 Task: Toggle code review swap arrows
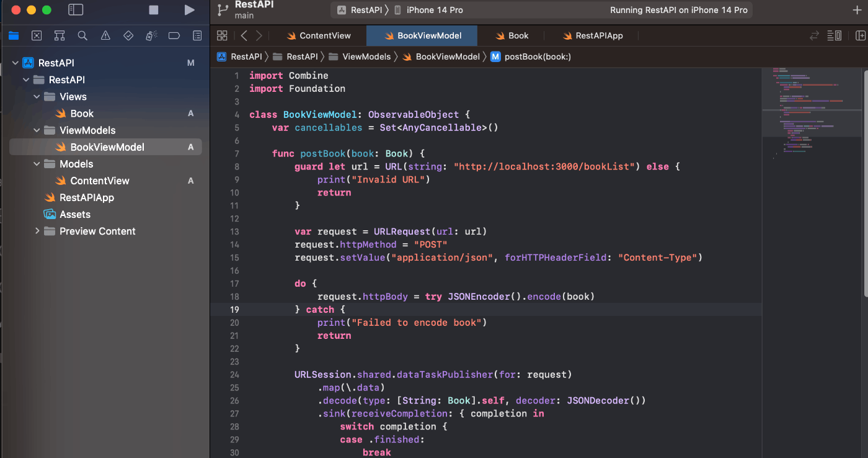tap(815, 35)
